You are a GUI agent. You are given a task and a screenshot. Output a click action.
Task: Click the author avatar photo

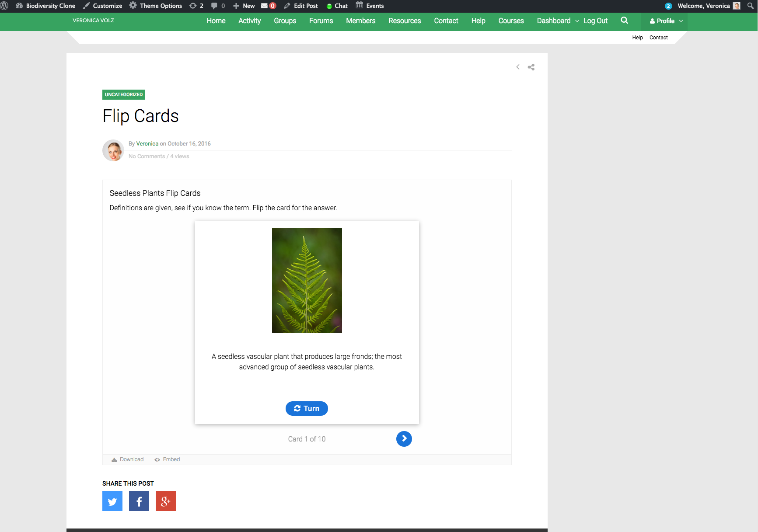point(113,150)
